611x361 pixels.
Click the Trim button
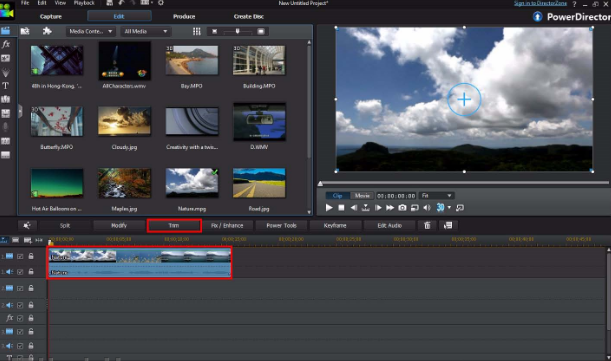174,225
